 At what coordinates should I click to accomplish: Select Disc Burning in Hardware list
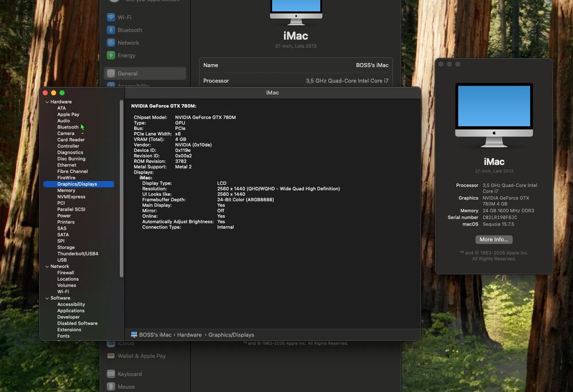coord(71,159)
